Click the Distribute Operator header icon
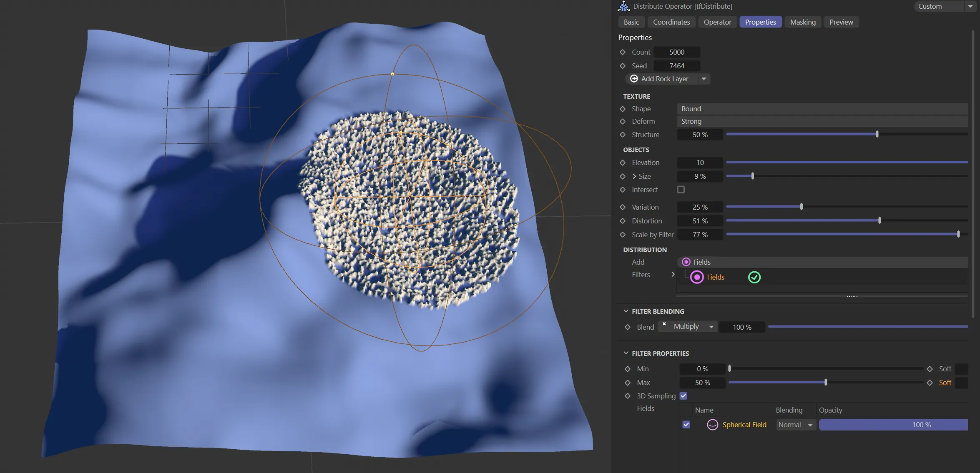Viewport: 980px width, 473px height. 623,6
